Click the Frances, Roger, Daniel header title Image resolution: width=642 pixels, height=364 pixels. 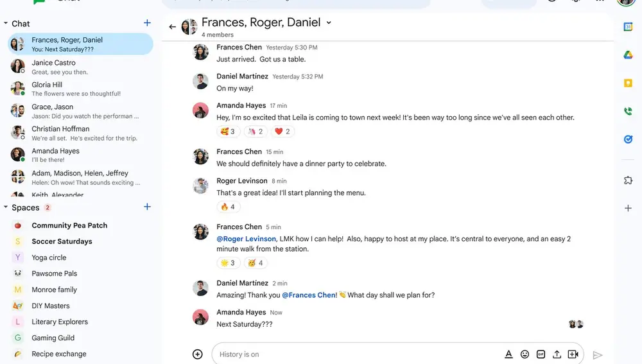[261, 22]
